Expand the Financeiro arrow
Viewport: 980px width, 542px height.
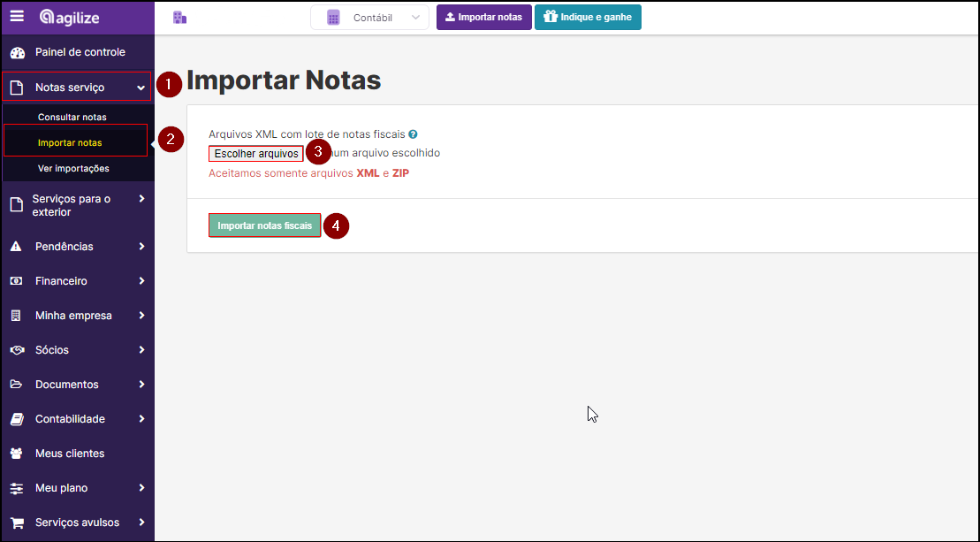pos(142,280)
